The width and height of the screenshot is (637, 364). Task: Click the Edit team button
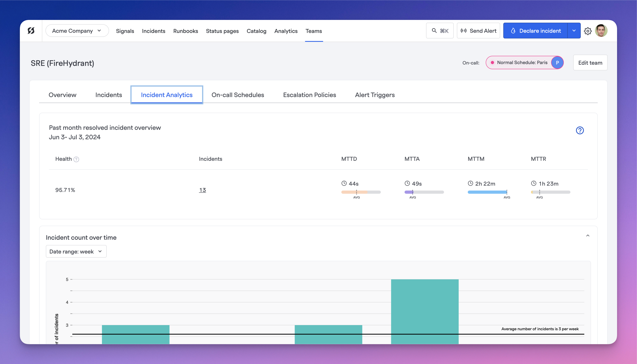[x=590, y=63]
